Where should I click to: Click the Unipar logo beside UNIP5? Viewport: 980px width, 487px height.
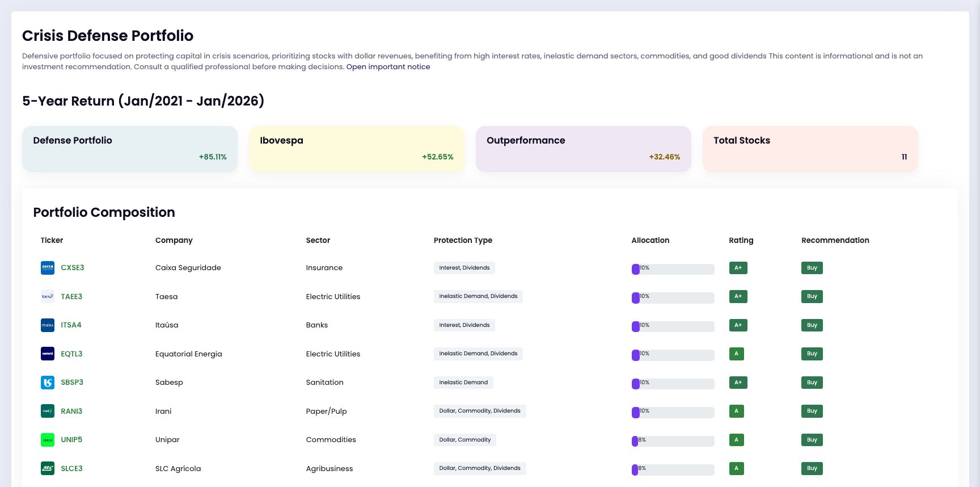[x=48, y=440]
